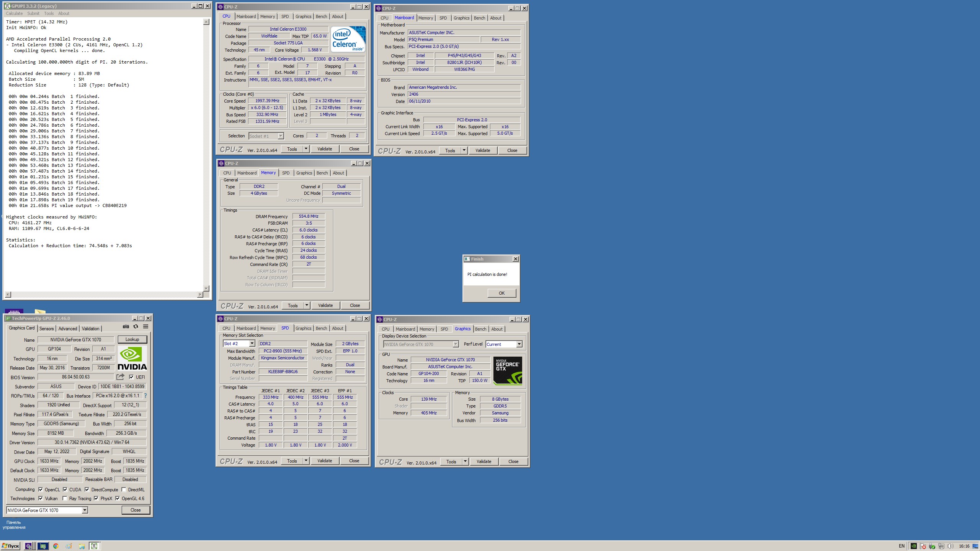Image resolution: width=980 pixels, height=551 pixels.
Task: Click Validate in CPU-Z Memory window
Action: [325, 305]
